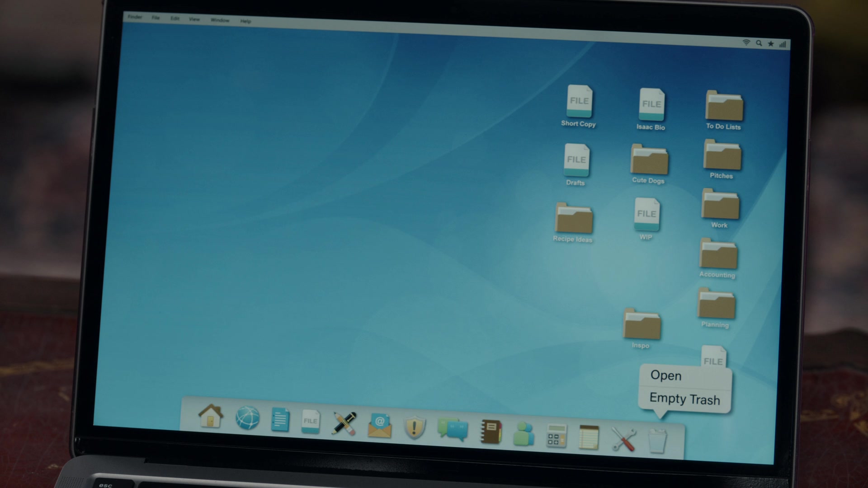This screenshot has width=868, height=488.
Task: Choose Open in the Trash popup menu
Action: pos(666,375)
